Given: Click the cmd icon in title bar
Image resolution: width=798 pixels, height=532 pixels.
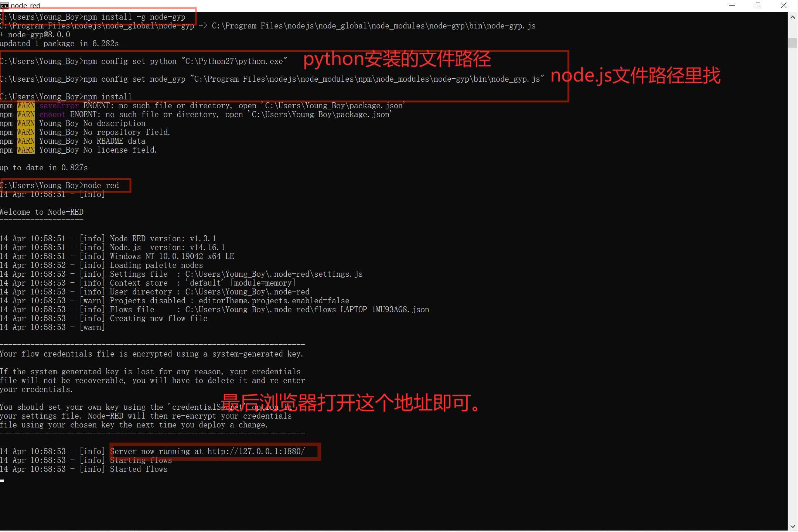Looking at the screenshot, I should [4, 6].
